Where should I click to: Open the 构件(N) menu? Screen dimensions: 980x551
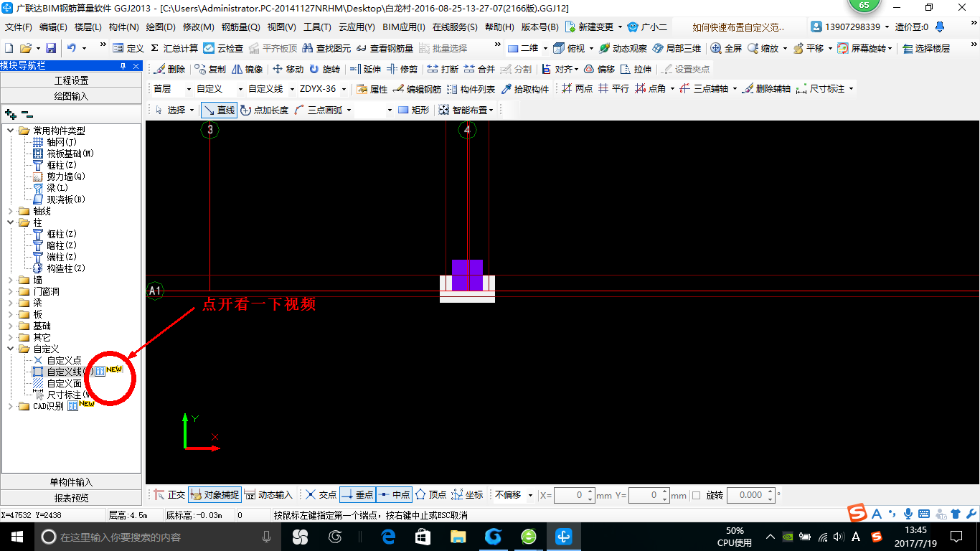pyautogui.click(x=124, y=27)
